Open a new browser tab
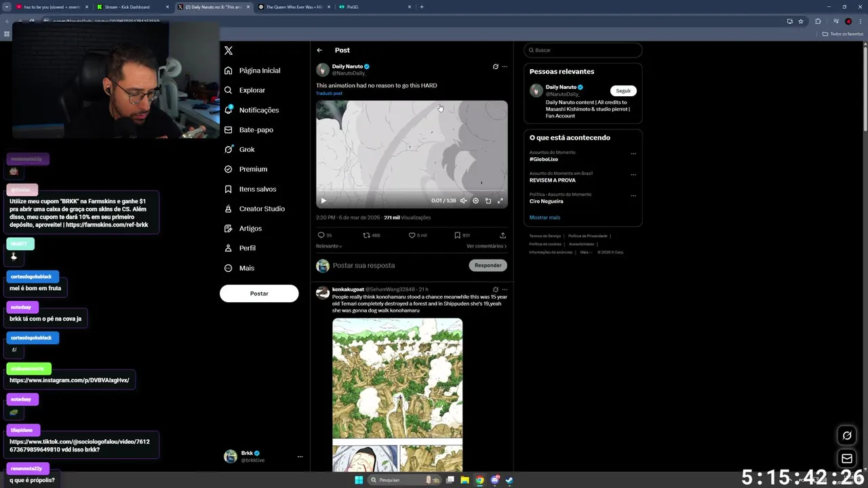 point(422,7)
